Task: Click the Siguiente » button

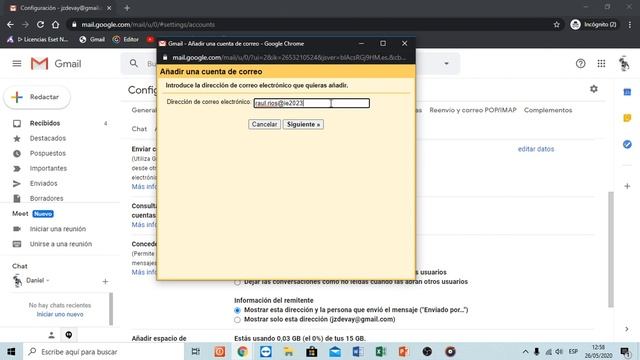Action: pyautogui.click(x=303, y=124)
